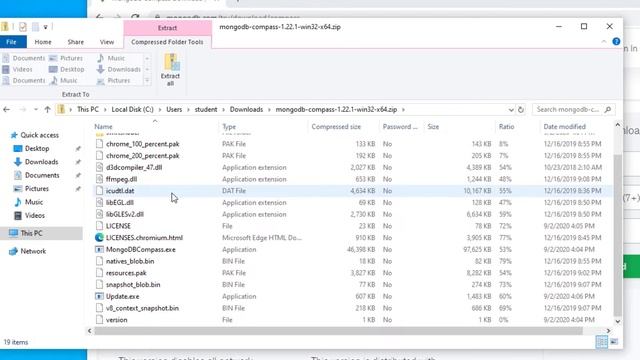The height and width of the screenshot is (360, 640).
Task: Sort by the Compressed size column header
Action: pos(336,127)
